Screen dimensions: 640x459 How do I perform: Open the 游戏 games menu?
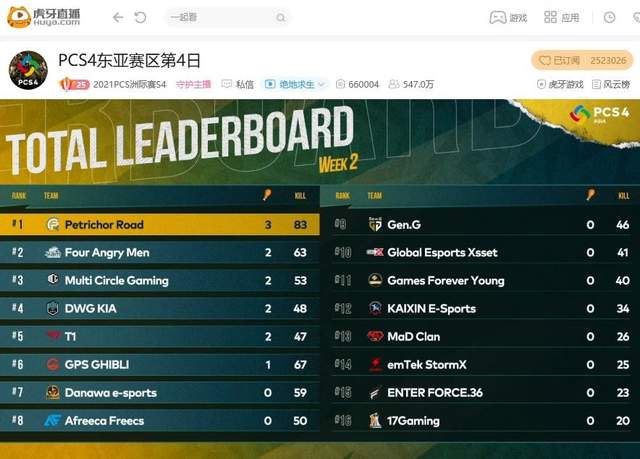click(508, 18)
